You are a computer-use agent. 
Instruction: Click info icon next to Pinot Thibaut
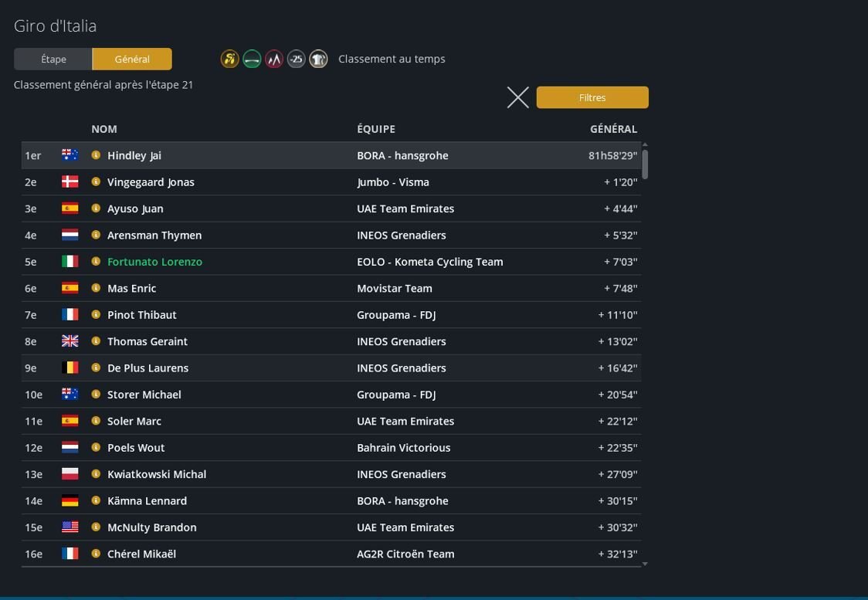(x=96, y=315)
